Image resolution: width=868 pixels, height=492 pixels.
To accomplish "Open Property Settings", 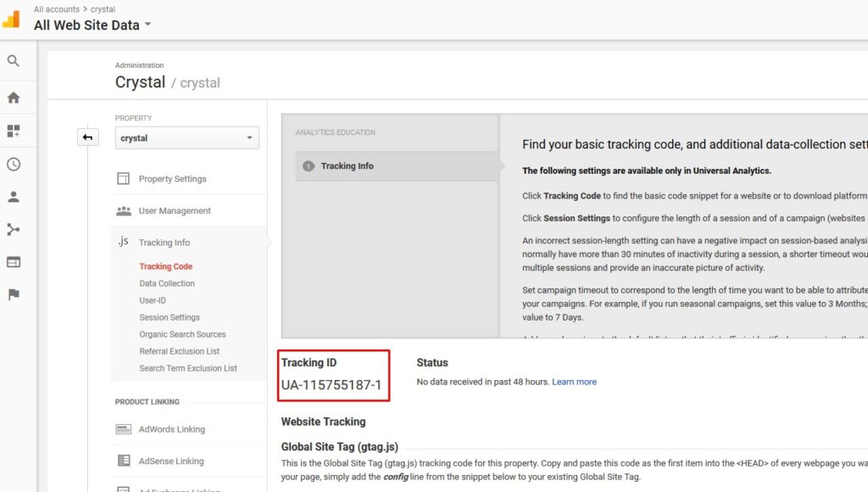I will (172, 179).
